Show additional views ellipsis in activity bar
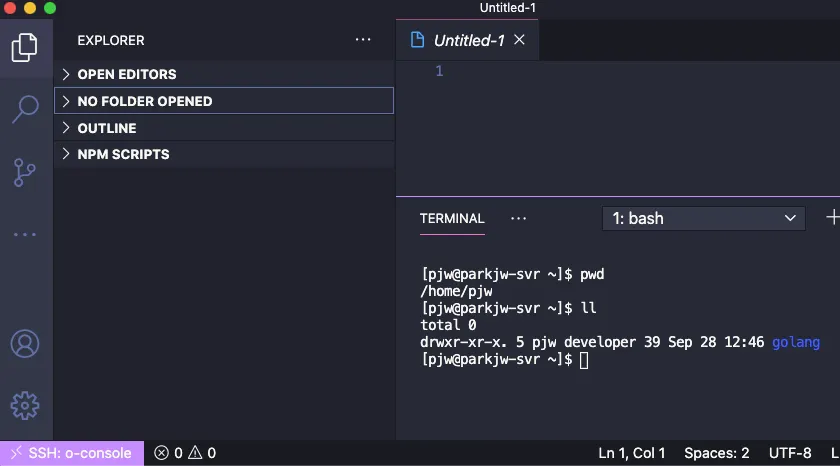The height and width of the screenshot is (466, 840). (x=25, y=235)
